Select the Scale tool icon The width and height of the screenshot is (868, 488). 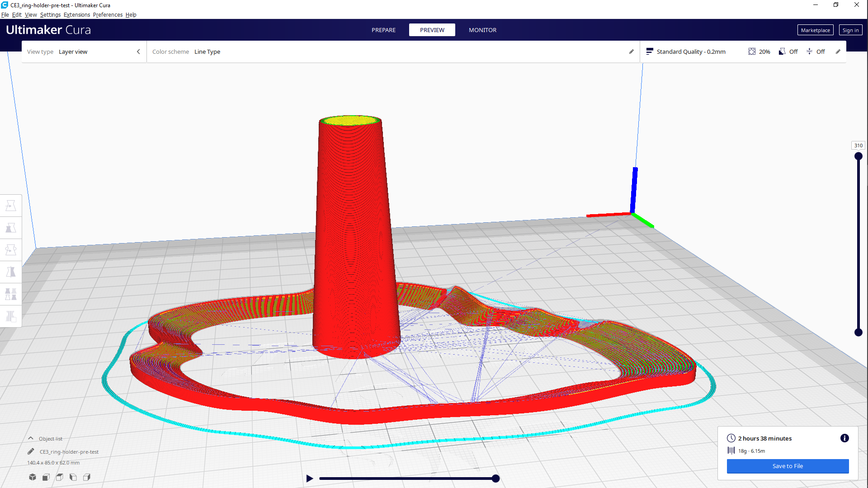tap(11, 228)
